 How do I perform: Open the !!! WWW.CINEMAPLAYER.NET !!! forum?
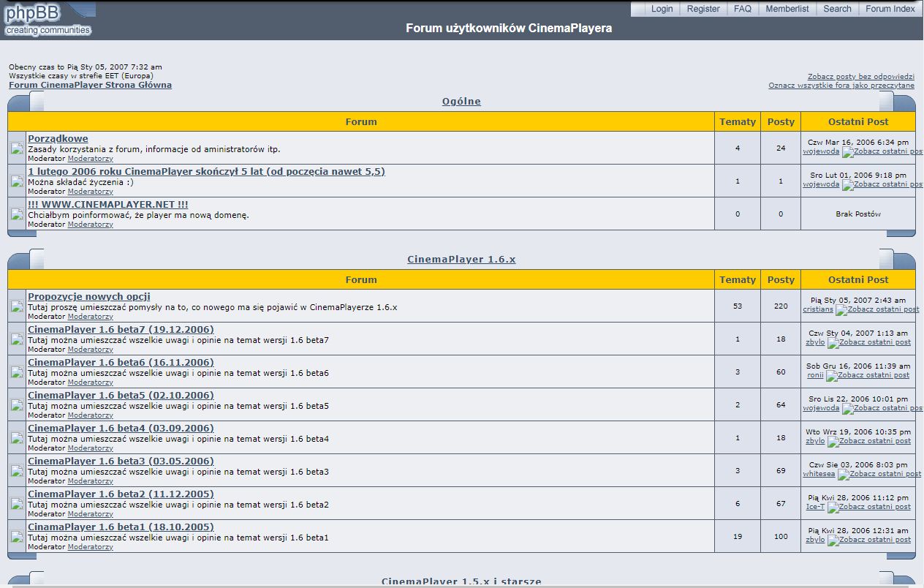[x=107, y=204]
